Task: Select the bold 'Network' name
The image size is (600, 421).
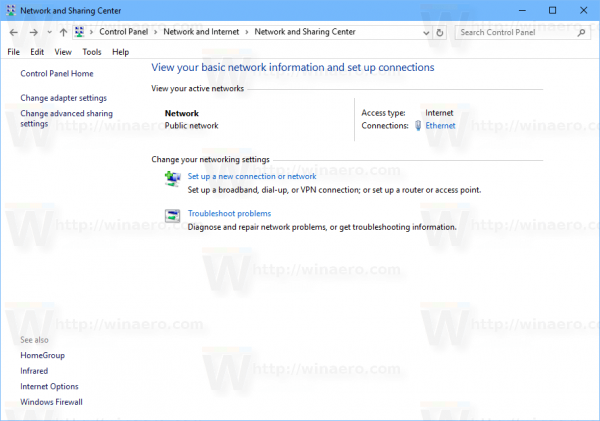Action: pos(182,113)
